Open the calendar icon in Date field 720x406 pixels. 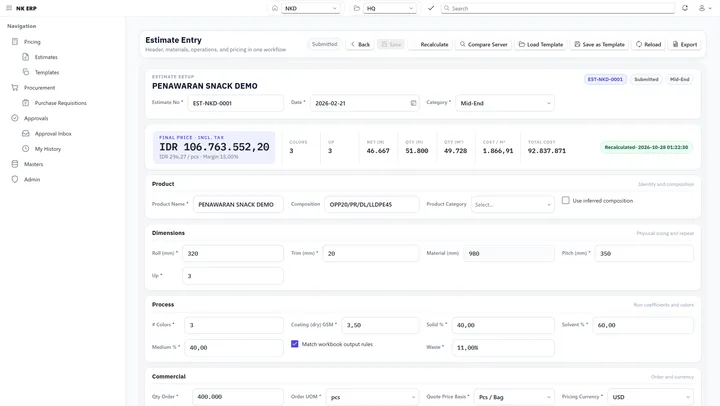coord(413,103)
